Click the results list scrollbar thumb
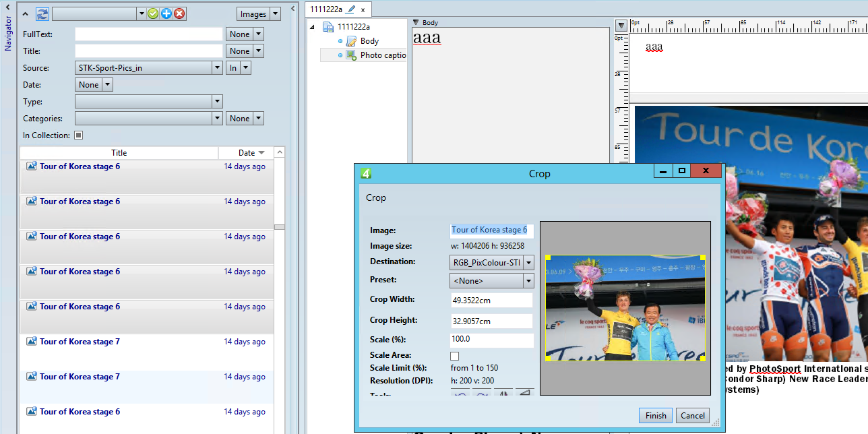 coord(280,227)
